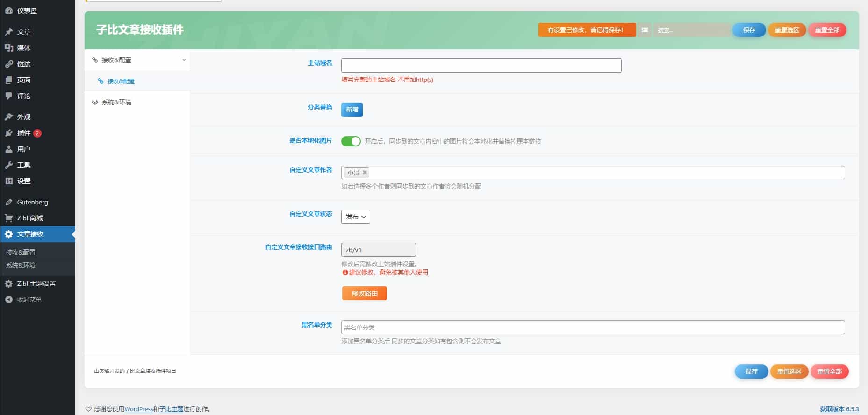
Task: Collapse the 接收&配置 section chevron
Action: 184,60
